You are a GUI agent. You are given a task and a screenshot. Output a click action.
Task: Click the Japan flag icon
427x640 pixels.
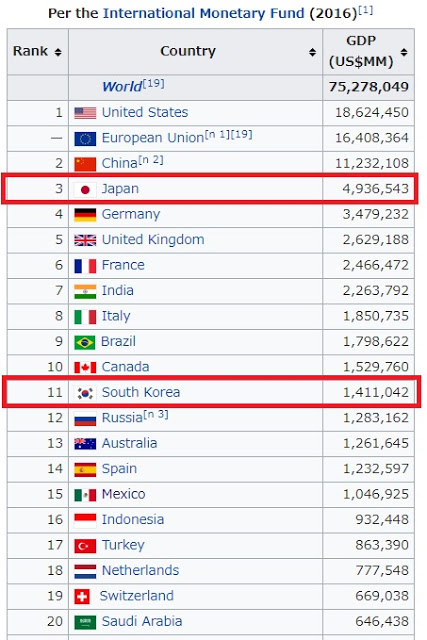click(x=85, y=189)
